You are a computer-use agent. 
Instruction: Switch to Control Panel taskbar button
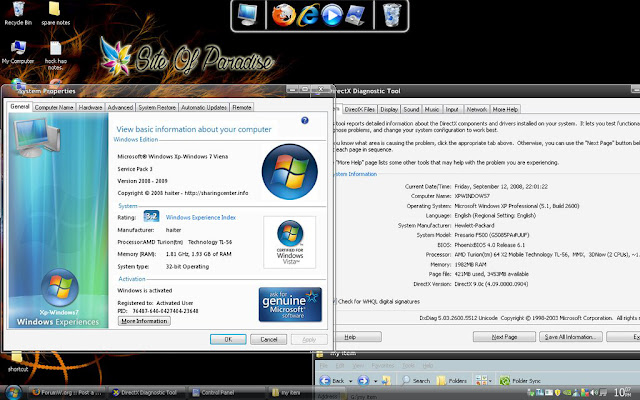pyautogui.click(x=227, y=393)
